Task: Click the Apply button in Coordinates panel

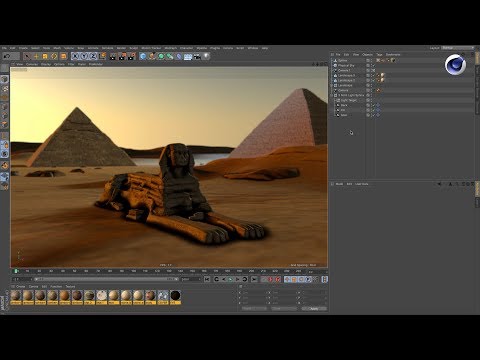Action: tap(314, 309)
